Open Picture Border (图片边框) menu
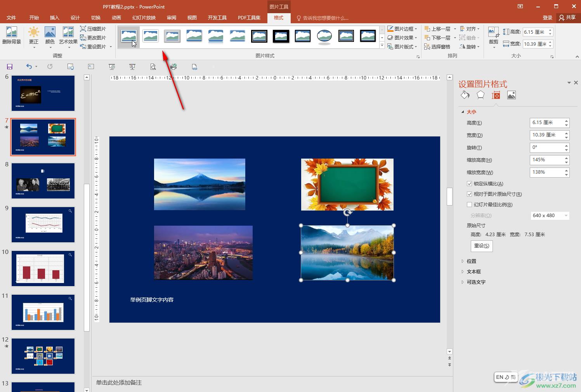The height and width of the screenshot is (392, 581). (x=402, y=29)
